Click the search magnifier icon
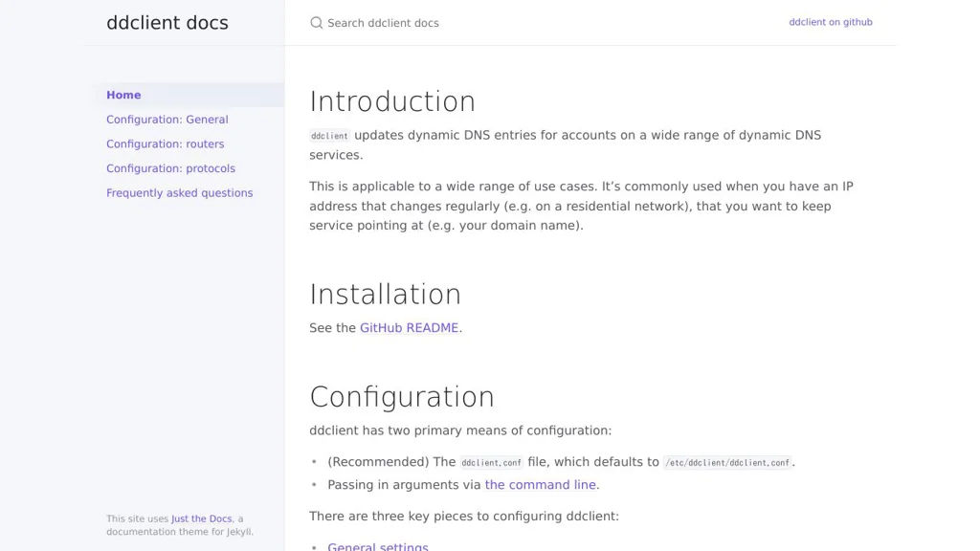This screenshot has height=551, width=980. click(x=317, y=23)
